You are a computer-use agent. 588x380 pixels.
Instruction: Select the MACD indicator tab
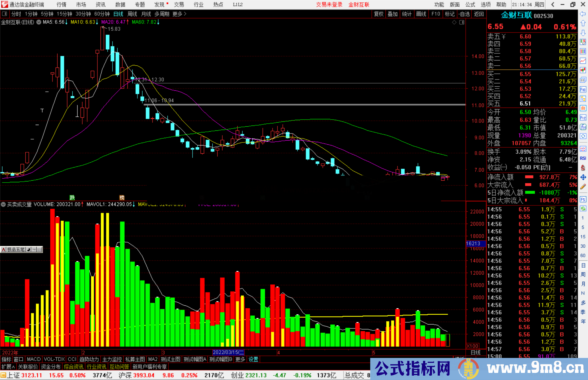pos(34,359)
